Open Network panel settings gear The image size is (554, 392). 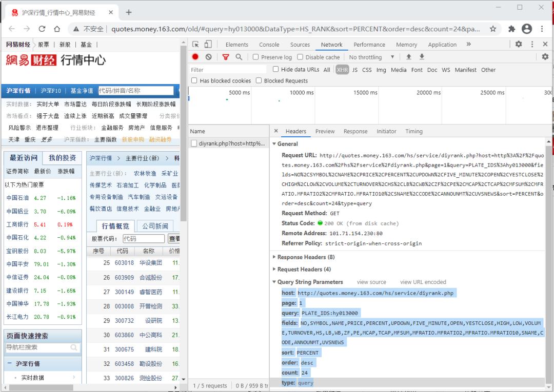(x=545, y=57)
